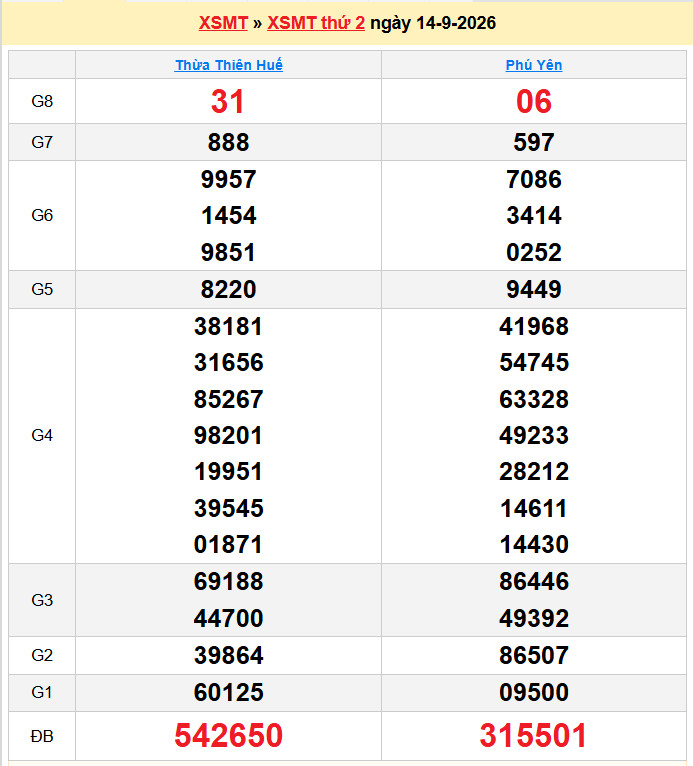Click the G1 number 09500
694x766 pixels.
point(534,692)
